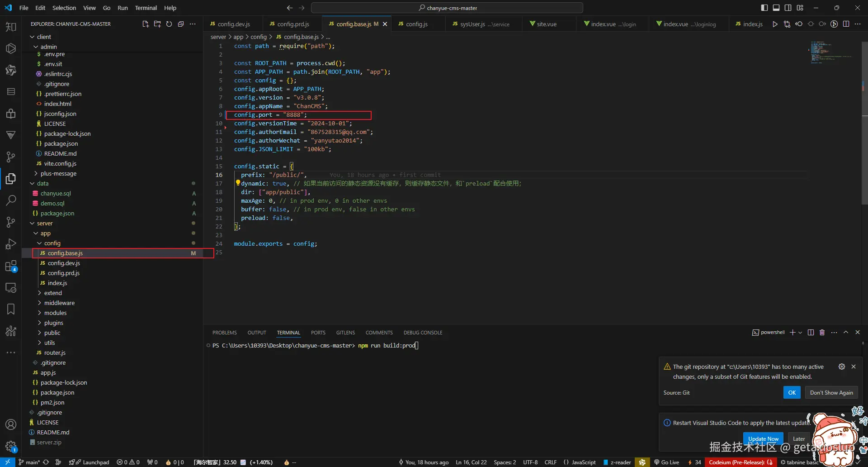This screenshot has width=868, height=467.
Task: Open the Terminal menu
Action: pyautogui.click(x=146, y=8)
